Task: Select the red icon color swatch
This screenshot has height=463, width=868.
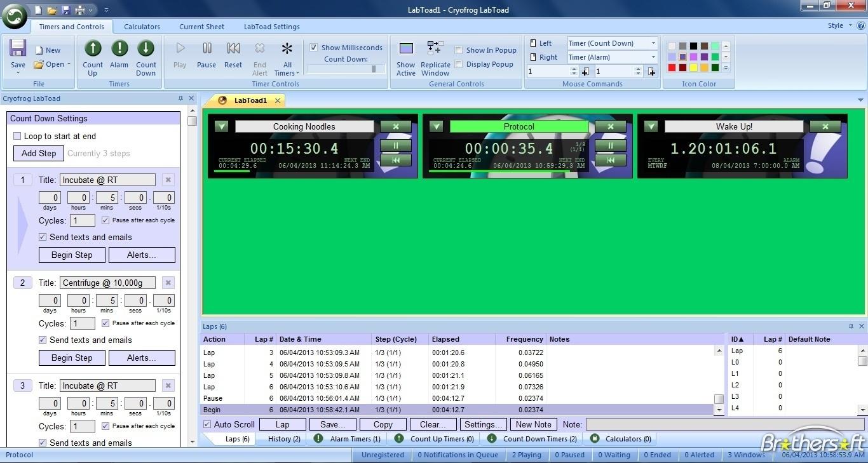Action: point(672,68)
